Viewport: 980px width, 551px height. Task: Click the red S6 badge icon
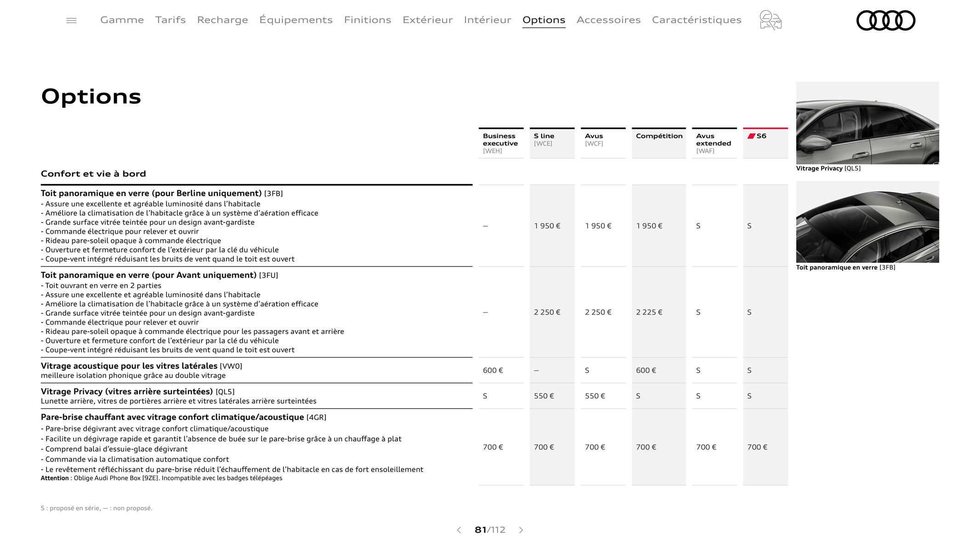coord(751,136)
